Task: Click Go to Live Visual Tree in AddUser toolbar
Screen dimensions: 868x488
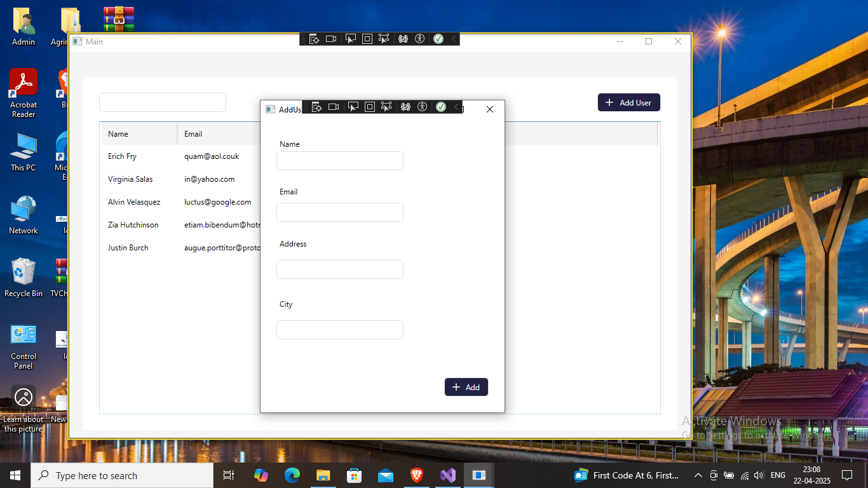Action: coord(316,107)
